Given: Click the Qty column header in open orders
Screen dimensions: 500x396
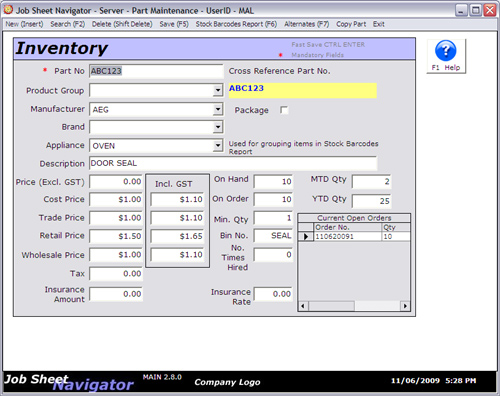Looking at the screenshot, I should coord(396,227).
